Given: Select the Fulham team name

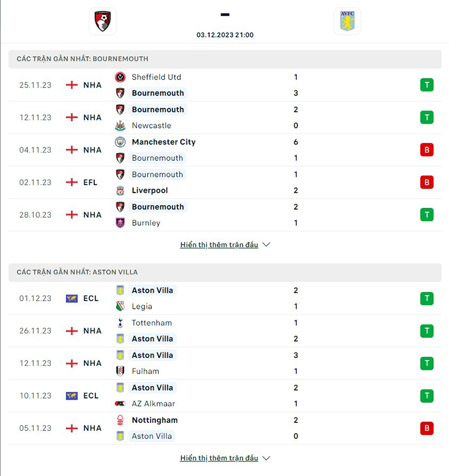Looking at the screenshot, I should (x=145, y=371).
